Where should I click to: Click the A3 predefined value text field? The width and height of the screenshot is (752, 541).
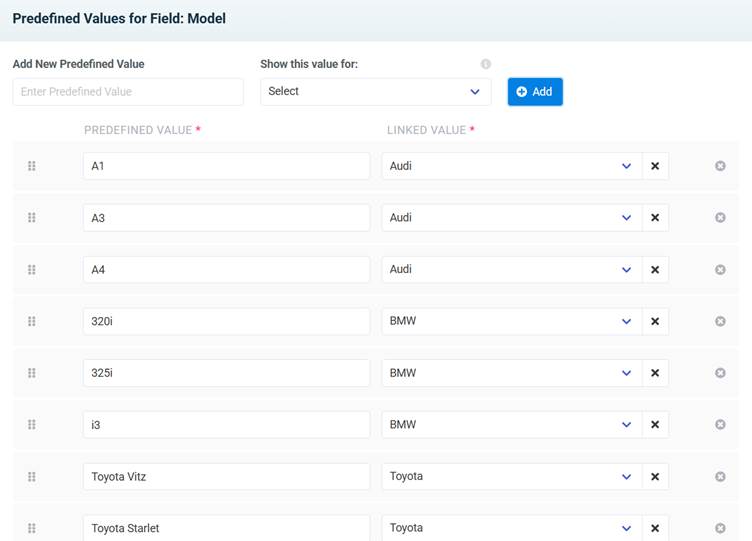(226, 218)
